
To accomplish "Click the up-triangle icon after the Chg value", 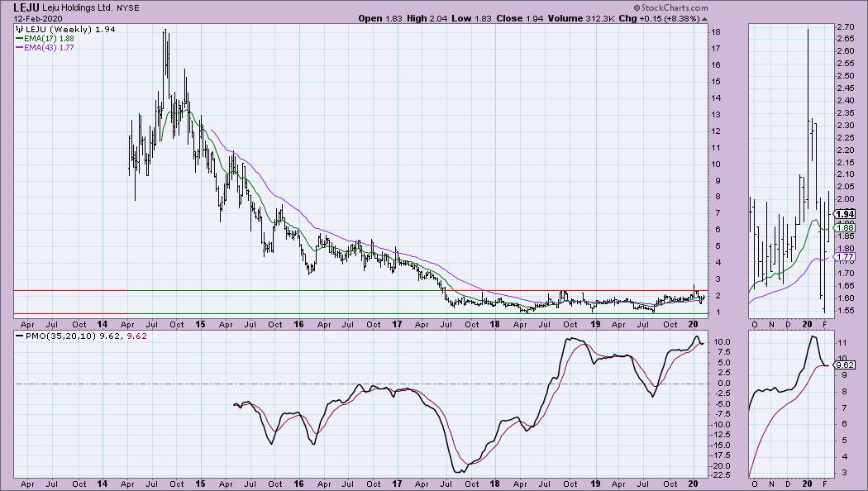I will (x=704, y=19).
